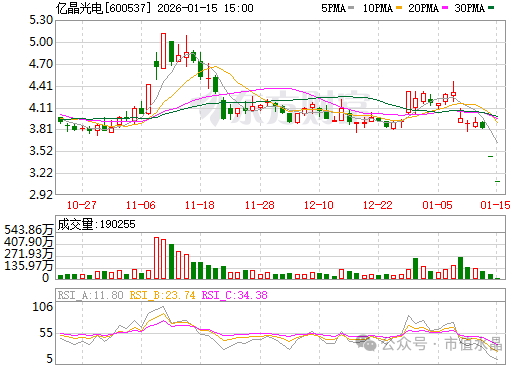Screen dimensions: 520x365
Task: Click the timestamp 2026-01-15 15:00
Action: tap(205, 8)
